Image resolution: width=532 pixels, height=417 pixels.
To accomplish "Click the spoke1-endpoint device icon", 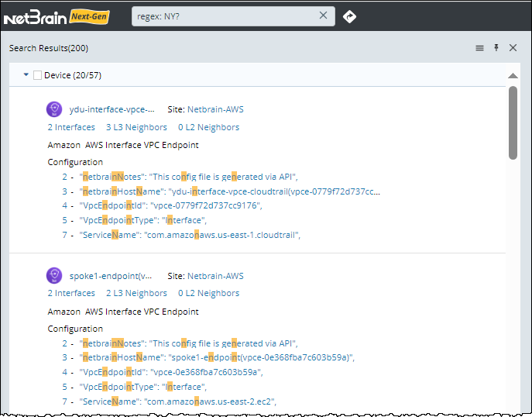I will (54, 276).
